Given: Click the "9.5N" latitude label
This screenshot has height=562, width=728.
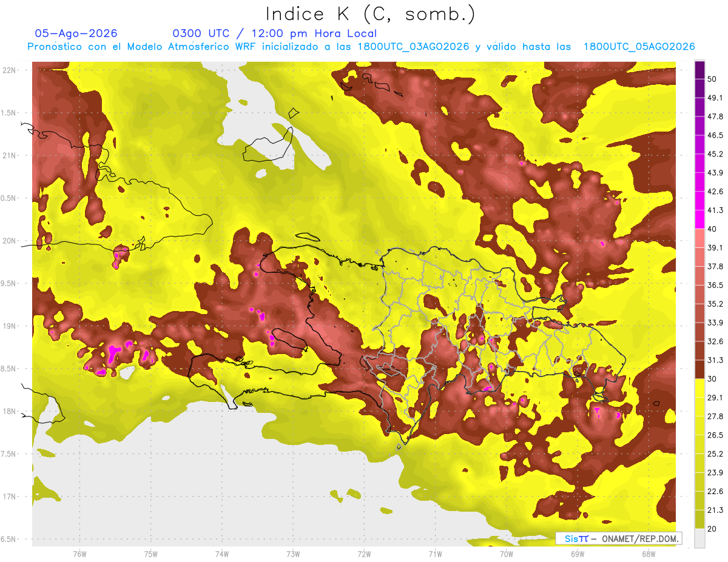Looking at the screenshot, I should pos(8,283).
